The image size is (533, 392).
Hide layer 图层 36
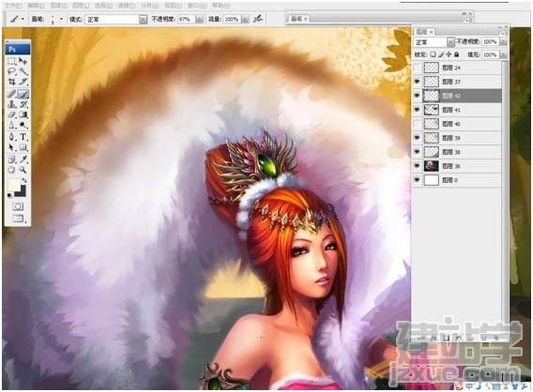click(x=417, y=166)
